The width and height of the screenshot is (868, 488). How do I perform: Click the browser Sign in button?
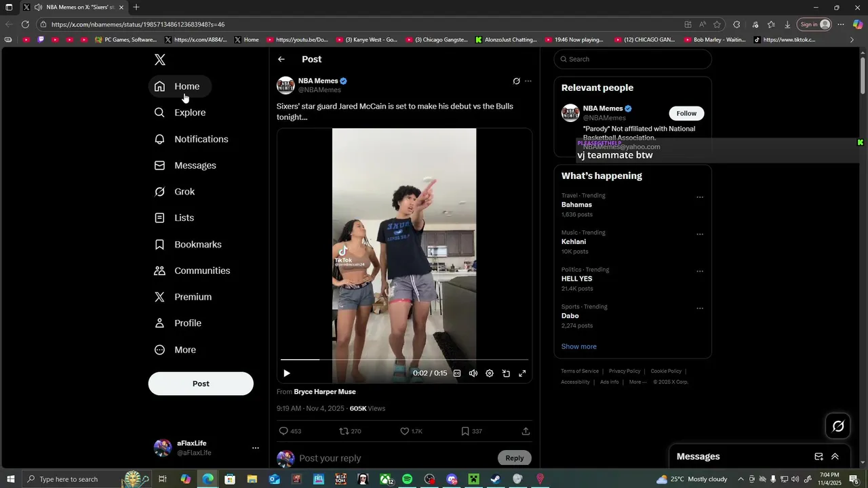coord(814,24)
